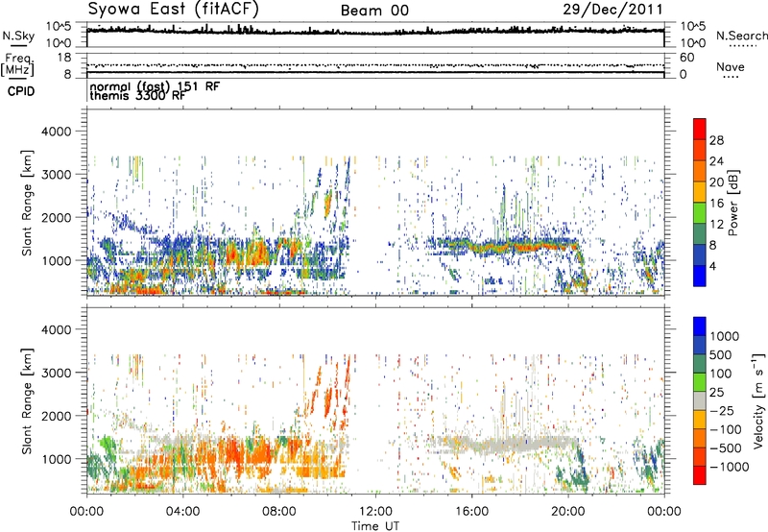768x532 pixels.
Task: Click the yellow 16–20 dB Power color segment
Action: [700, 192]
